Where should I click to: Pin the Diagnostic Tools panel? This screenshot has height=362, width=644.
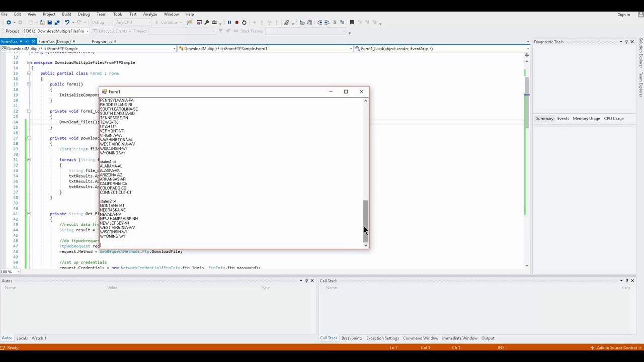click(x=626, y=42)
